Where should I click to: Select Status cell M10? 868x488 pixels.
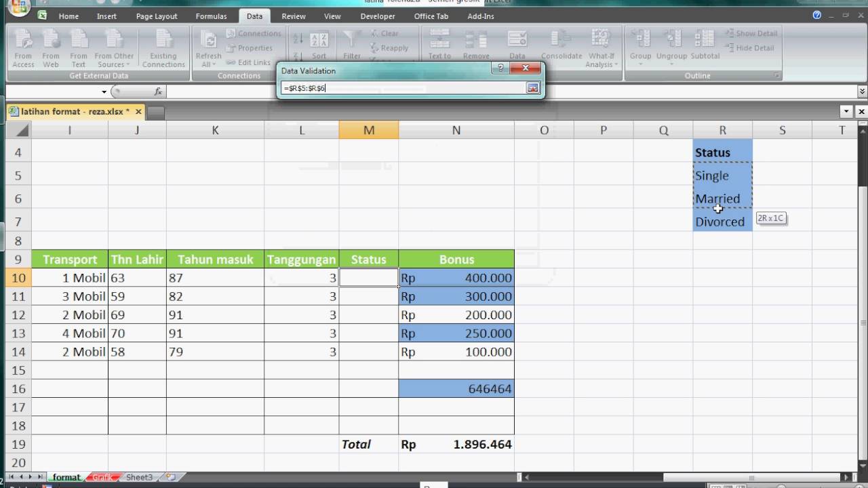[369, 278]
